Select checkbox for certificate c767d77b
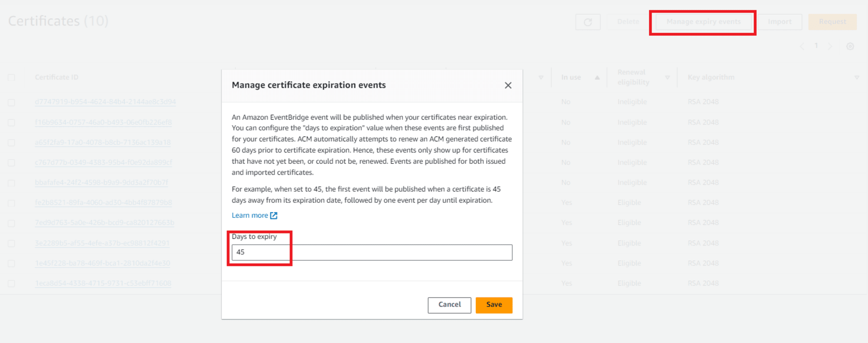The image size is (868, 343). point(11,163)
